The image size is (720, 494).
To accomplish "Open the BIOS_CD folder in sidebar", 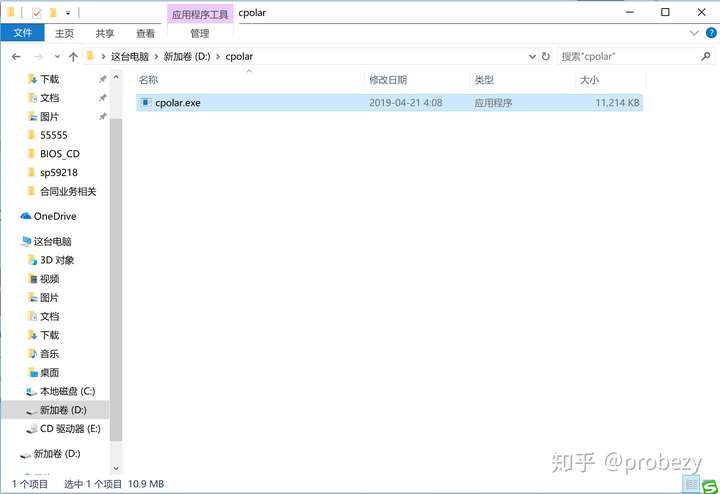I will (59, 154).
